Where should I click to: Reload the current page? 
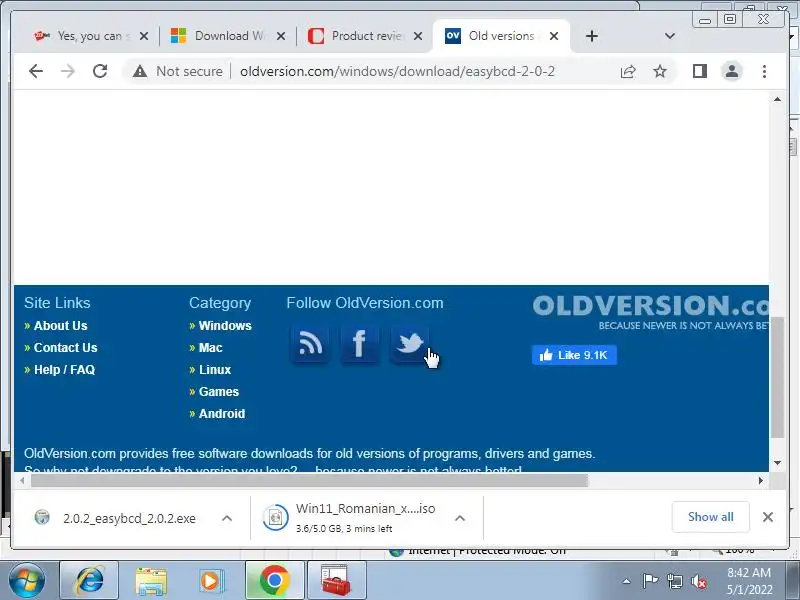[x=100, y=71]
